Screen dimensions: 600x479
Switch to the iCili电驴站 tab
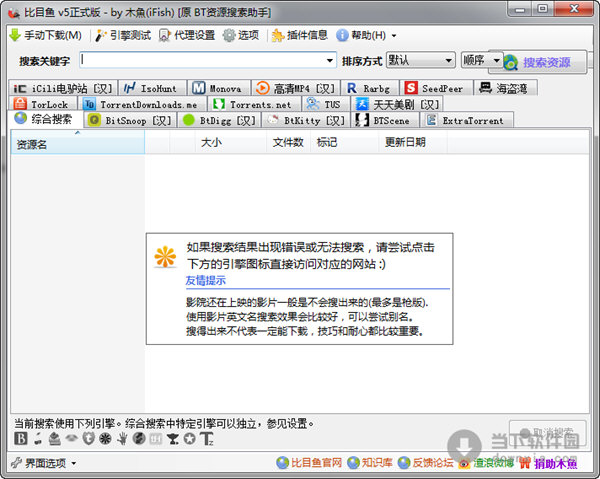pos(63,88)
